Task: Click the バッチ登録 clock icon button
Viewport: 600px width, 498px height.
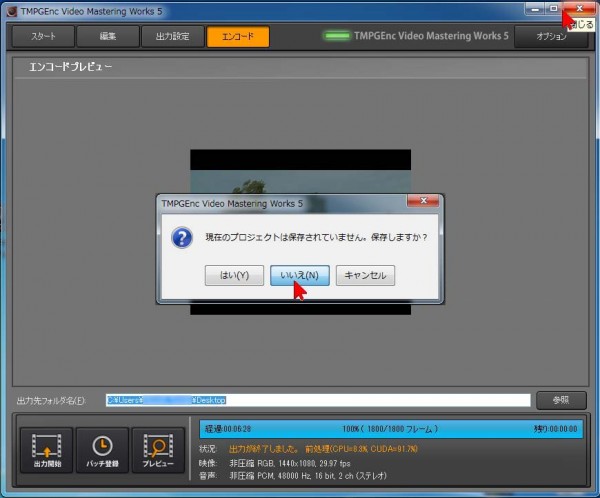Action: [102, 450]
